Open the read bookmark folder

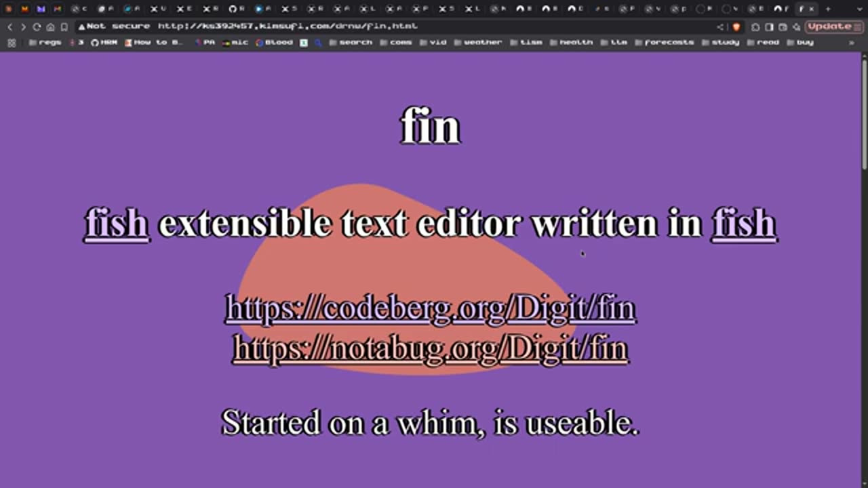[x=763, y=42]
